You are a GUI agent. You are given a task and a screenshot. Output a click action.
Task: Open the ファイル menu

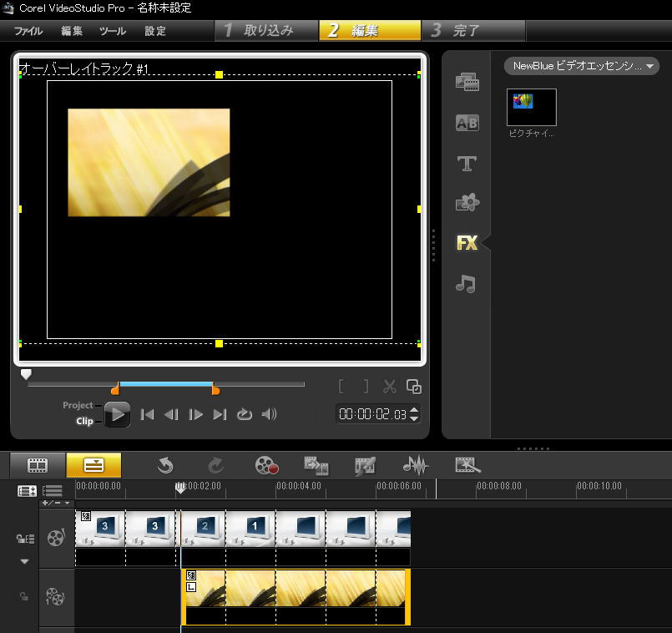click(x=28, y=31)
